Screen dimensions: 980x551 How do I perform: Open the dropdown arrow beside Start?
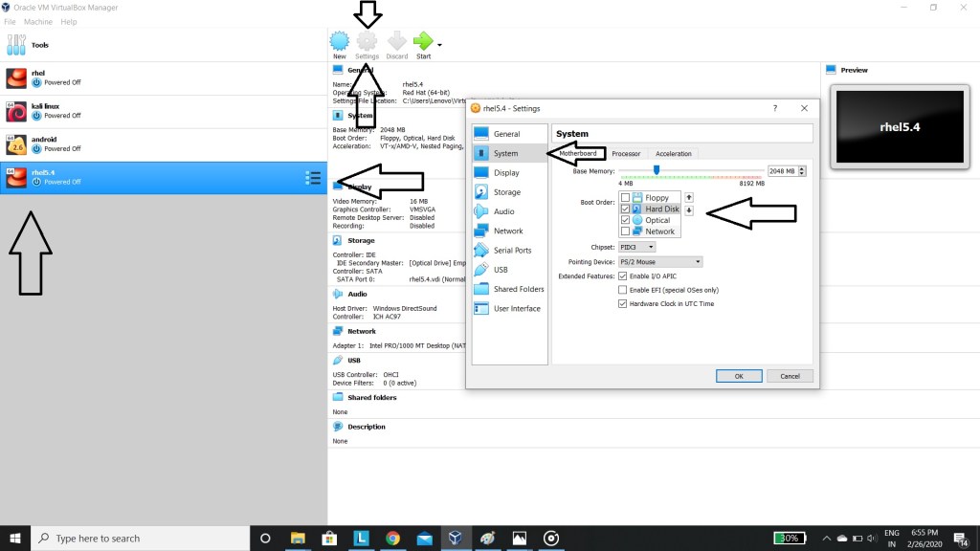coord(439,44)
